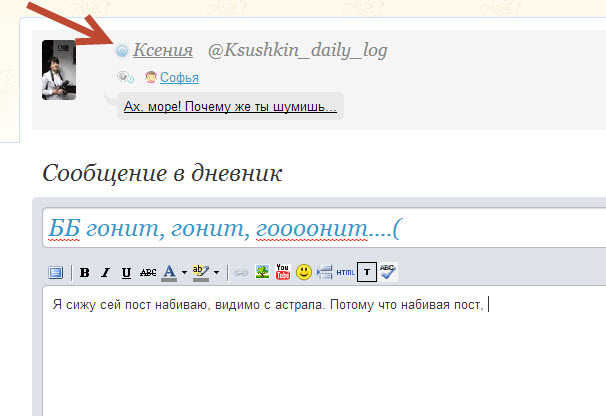Open Ксения's profile link
606x416 pixels.
coord(162,50)
